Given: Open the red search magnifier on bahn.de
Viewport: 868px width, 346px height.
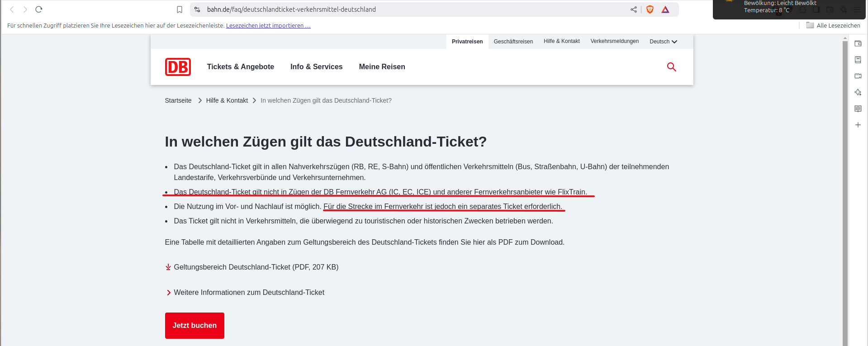Looking at the screenshot, I should (672, 67).
